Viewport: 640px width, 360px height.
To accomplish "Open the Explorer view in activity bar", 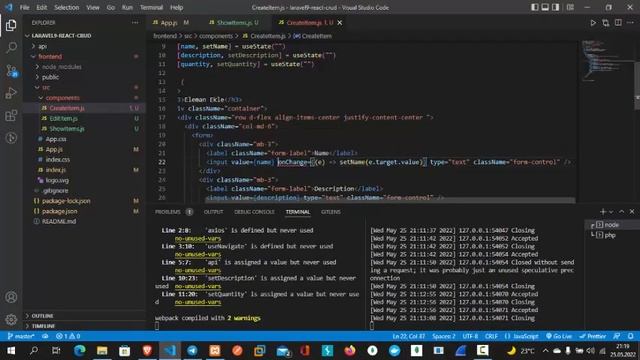I will point(11,25).
